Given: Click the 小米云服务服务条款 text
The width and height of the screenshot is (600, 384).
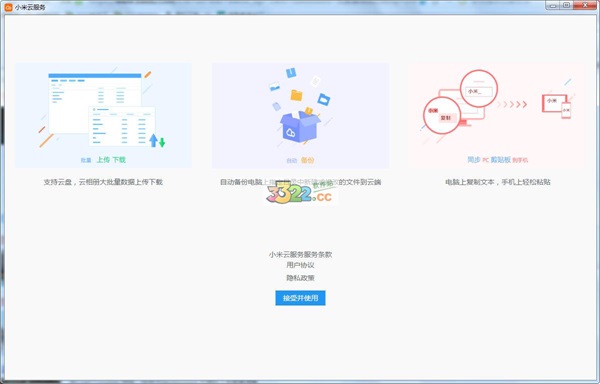Looking at the screenshot, I should click(300, 254).
